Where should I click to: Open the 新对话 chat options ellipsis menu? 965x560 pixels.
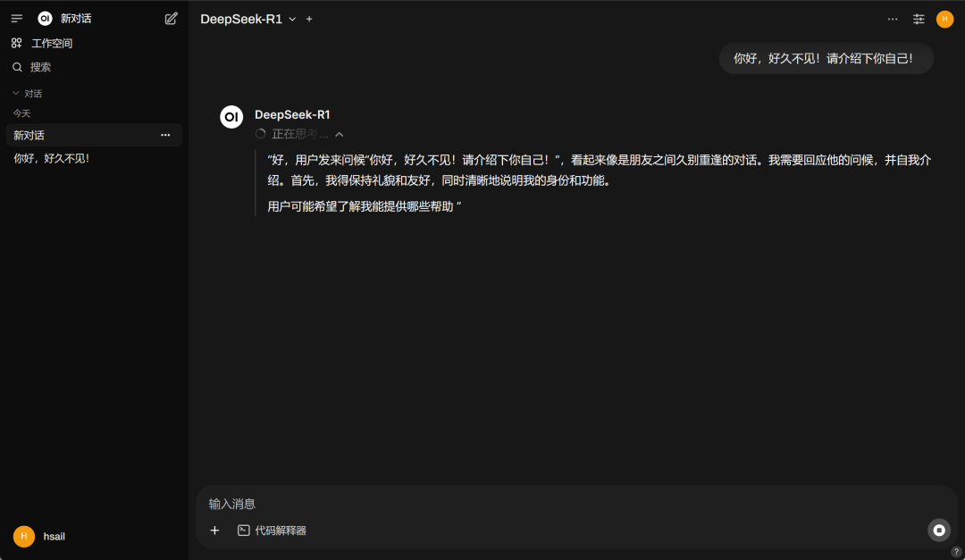(x=165, y=135)
